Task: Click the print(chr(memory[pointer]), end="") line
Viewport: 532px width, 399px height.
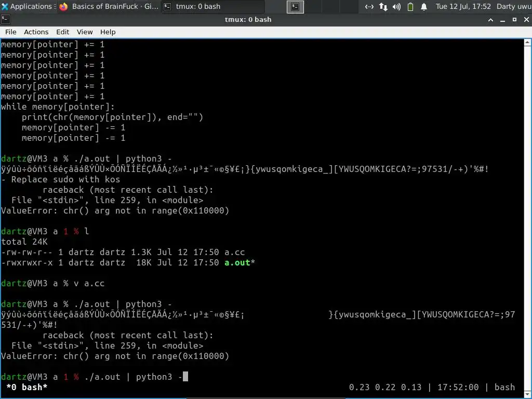Action: coord(112,117)
